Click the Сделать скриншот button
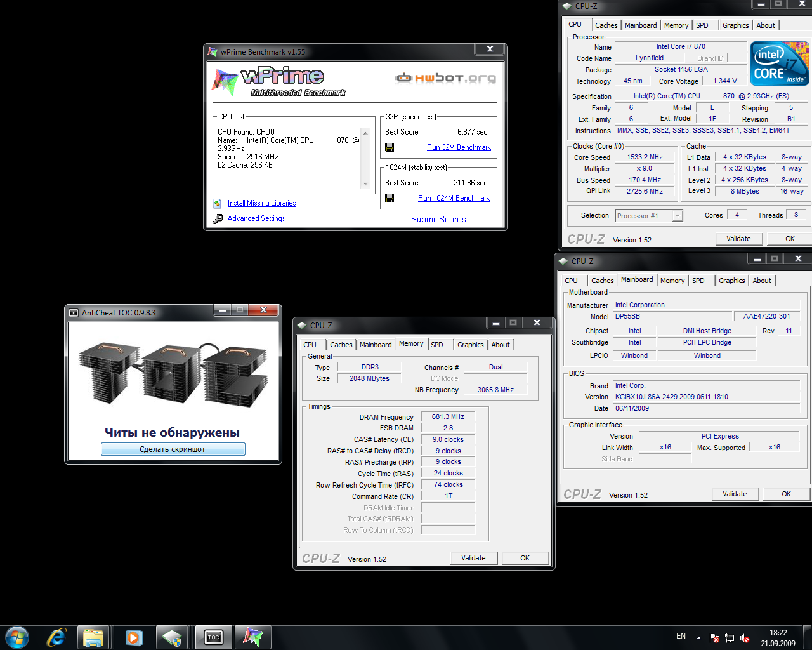Viewport: 812px width, 650px height. [173, 449]
